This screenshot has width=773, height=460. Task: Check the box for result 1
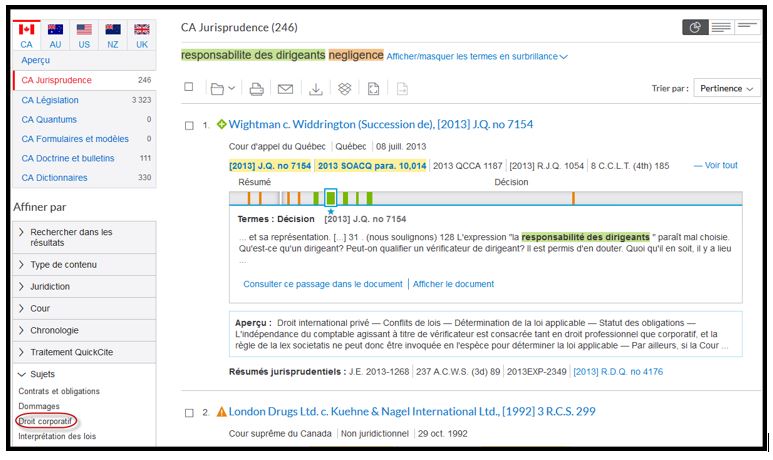[189, 126]
